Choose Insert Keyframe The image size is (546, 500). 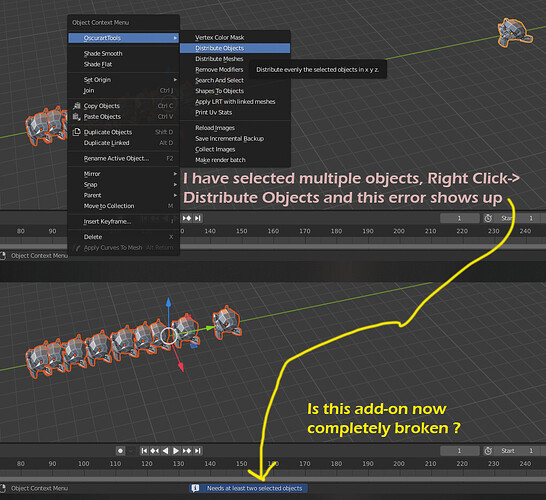click(x=124, y=221)
